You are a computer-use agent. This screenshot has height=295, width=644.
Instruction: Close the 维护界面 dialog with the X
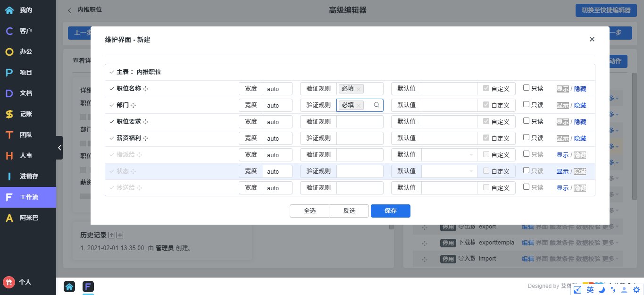[x=592, y=39]
